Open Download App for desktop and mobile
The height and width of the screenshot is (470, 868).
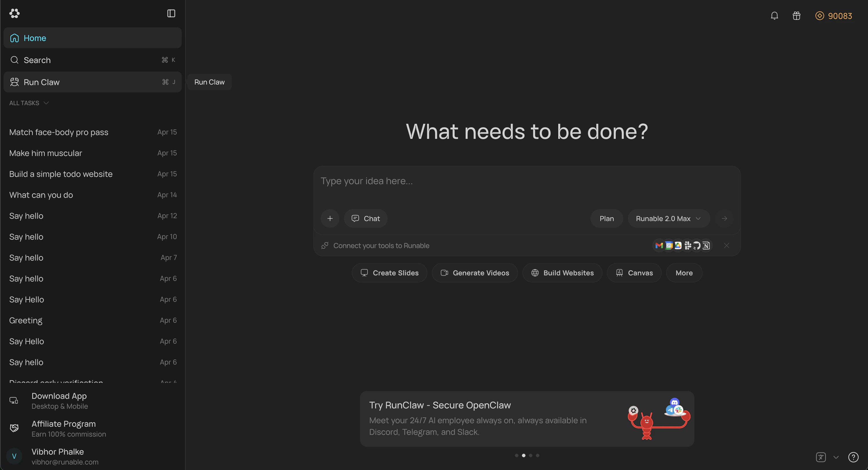(92, 401)
